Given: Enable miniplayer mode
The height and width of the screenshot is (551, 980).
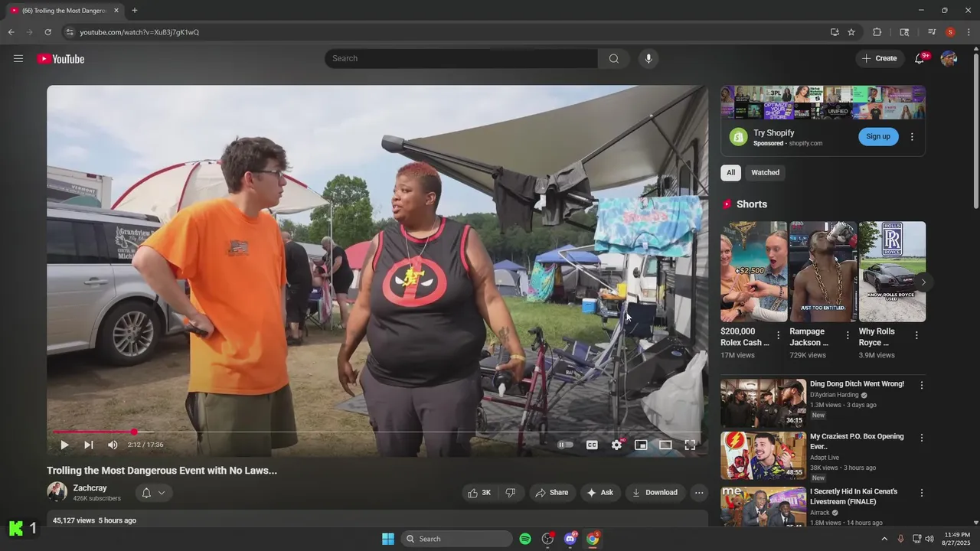Looking at the screenshot, I should click(642, 445).
